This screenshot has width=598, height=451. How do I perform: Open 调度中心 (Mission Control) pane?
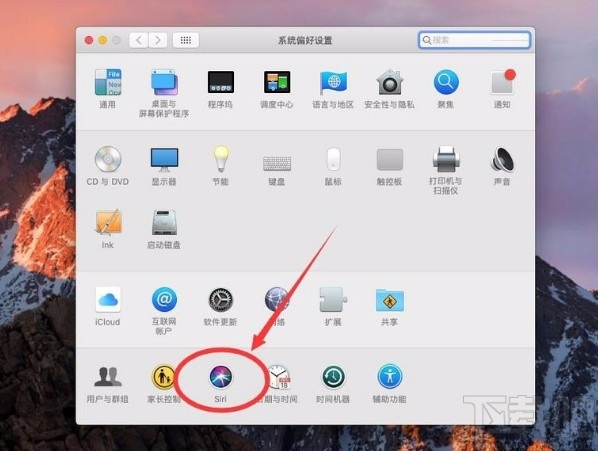click(277, 82)
